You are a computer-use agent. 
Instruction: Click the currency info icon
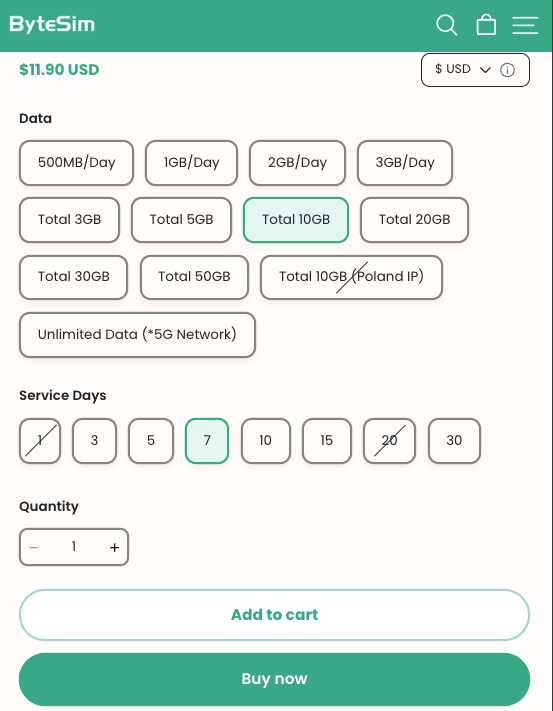tap(507, 70)
